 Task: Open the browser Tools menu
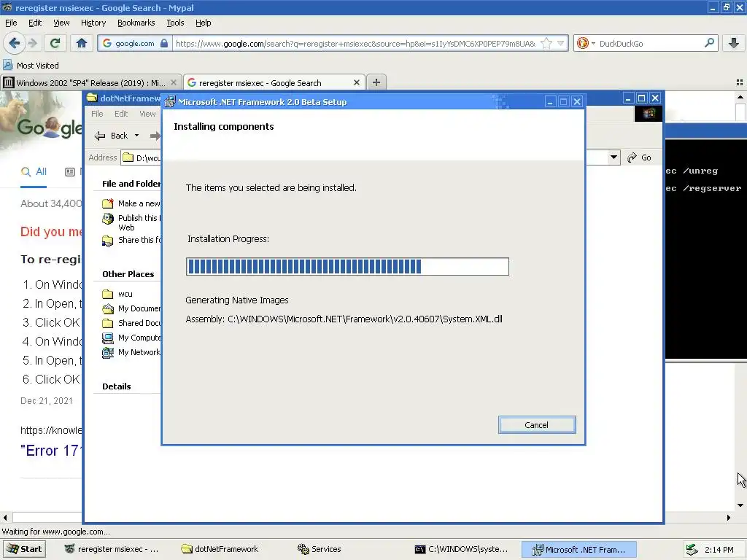(175, 23)
